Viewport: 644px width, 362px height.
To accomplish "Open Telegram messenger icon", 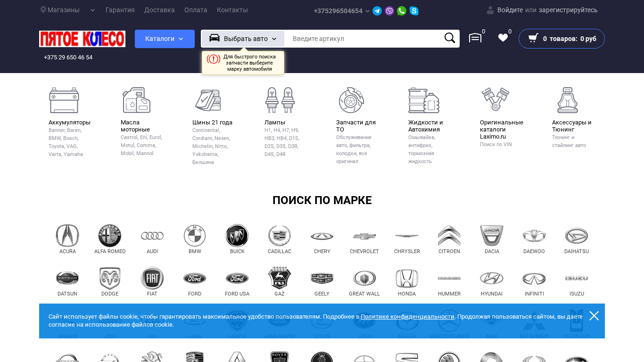I will tap(377, 11).
